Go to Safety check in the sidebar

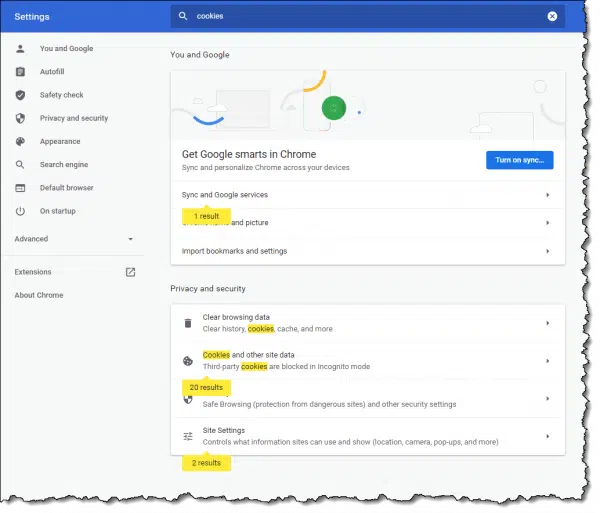tap(62, 95)
